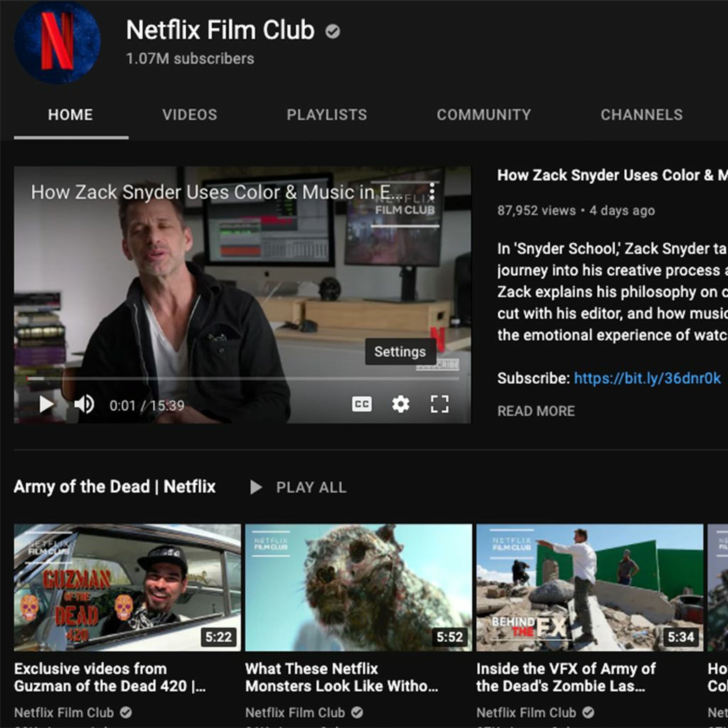Click the verified badge beside the channel title

click(x=333, y=31)
